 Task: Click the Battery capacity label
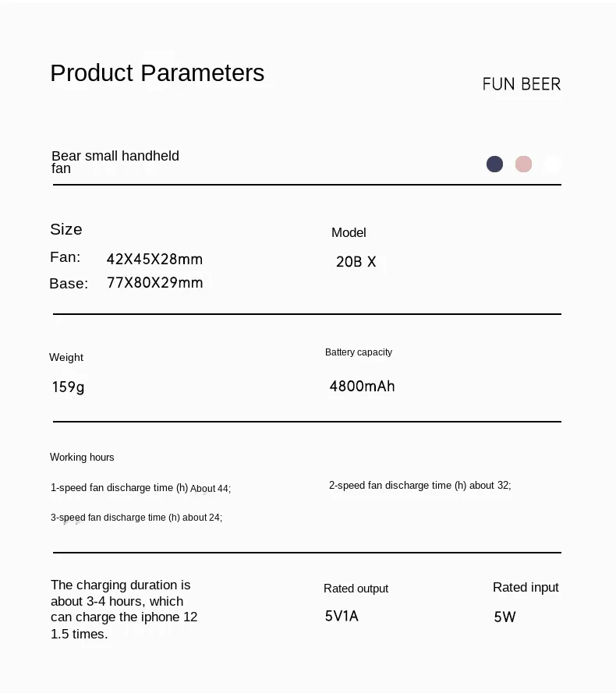pos(359,352)
